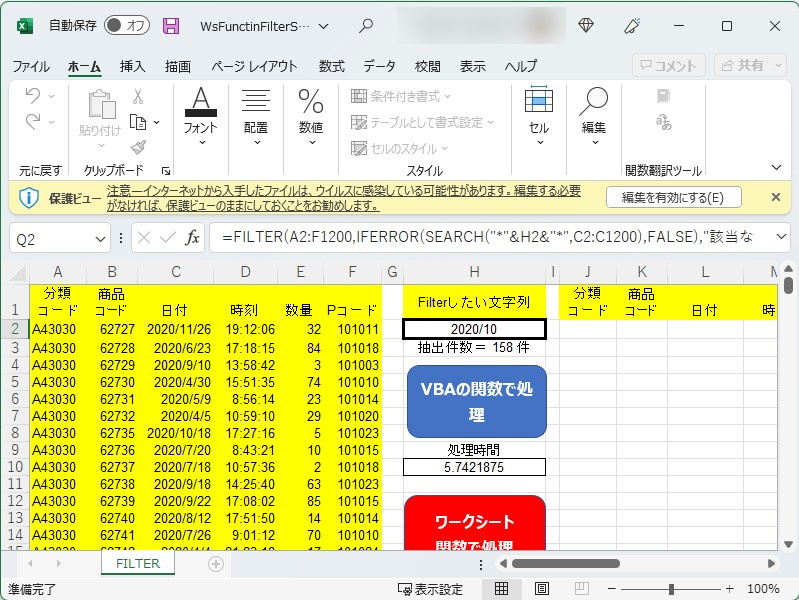Switch to Page Layout view icon

click(x=542, y=589)
